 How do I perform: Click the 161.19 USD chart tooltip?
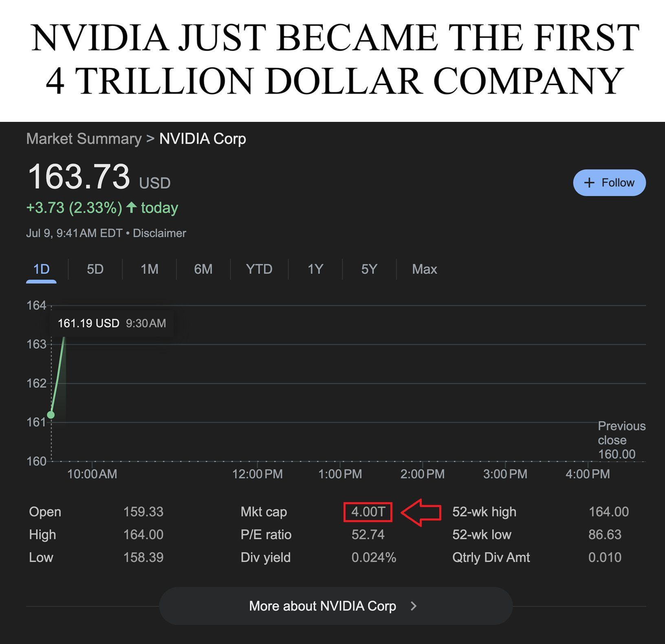click(x=112, y=324)
